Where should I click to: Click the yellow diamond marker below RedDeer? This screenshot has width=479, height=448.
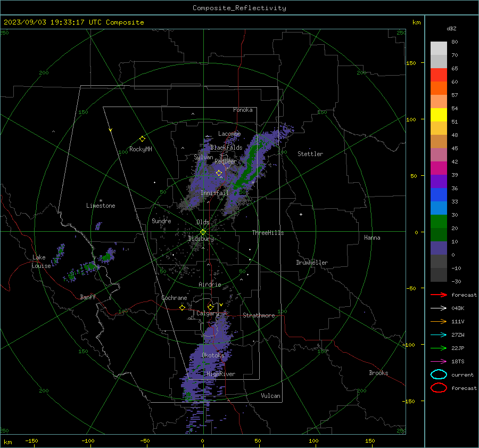click(219, 173)
